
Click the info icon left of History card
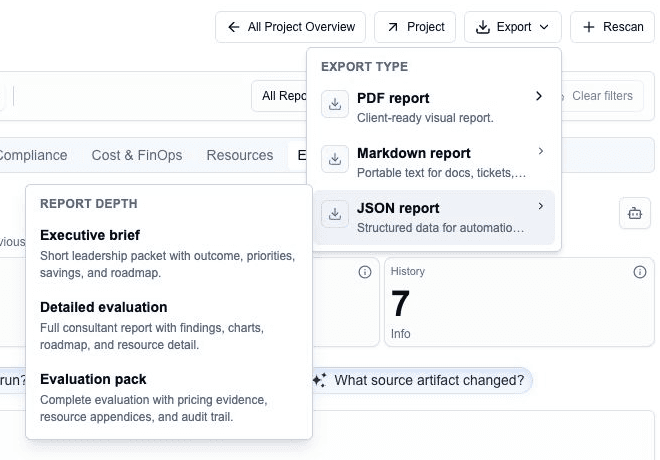(365, 272)
